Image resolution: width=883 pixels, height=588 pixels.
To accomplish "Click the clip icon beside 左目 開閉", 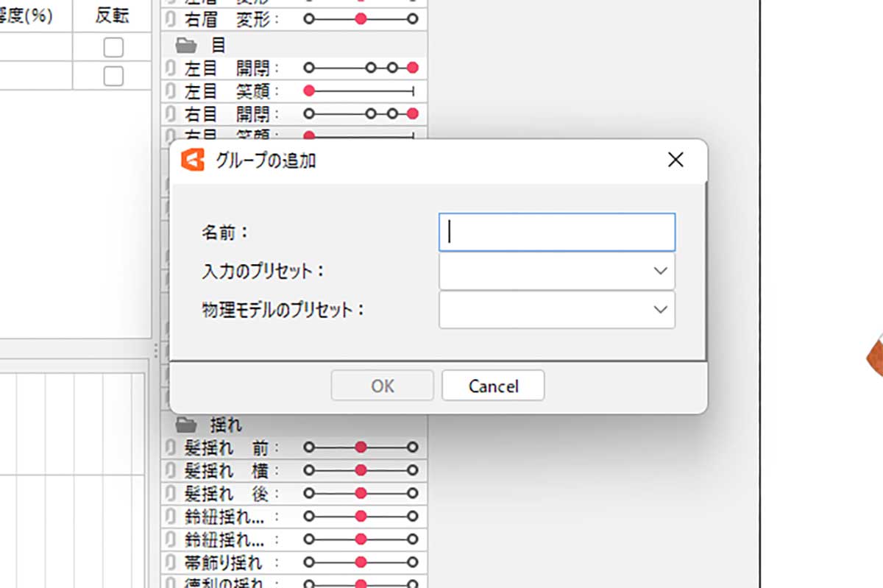I will (x=171, y=68).
